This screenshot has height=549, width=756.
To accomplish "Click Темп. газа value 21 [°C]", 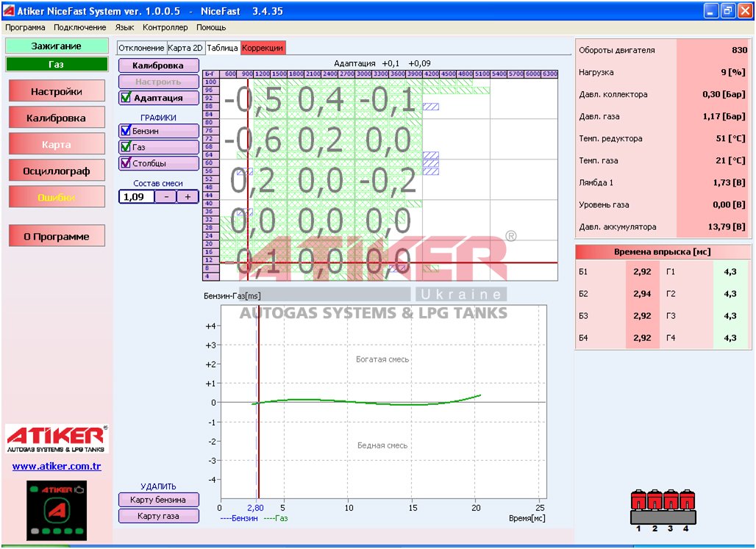I will point(731,160).
